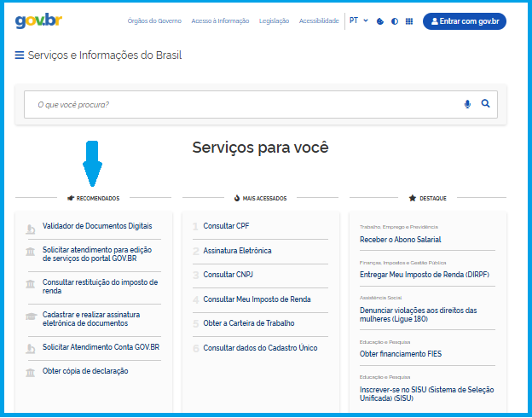Viewport: 532px width, 418px height.
Task: Open Solicitar atendimento para edição de serviços
Action: 97,254
